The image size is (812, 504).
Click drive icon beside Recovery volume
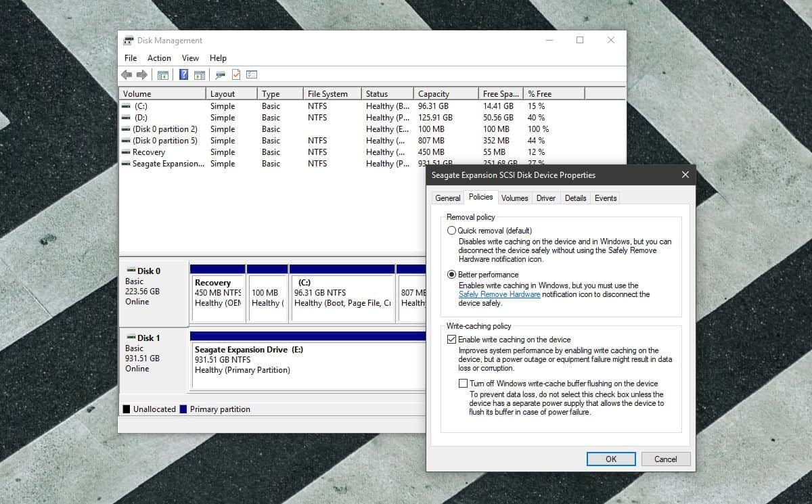point(126,152)
